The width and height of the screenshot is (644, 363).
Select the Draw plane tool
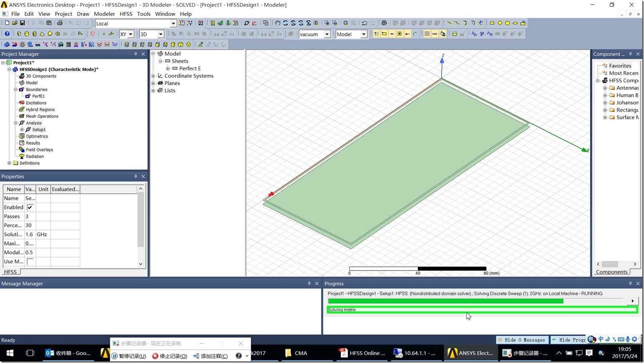pos(111,34)
